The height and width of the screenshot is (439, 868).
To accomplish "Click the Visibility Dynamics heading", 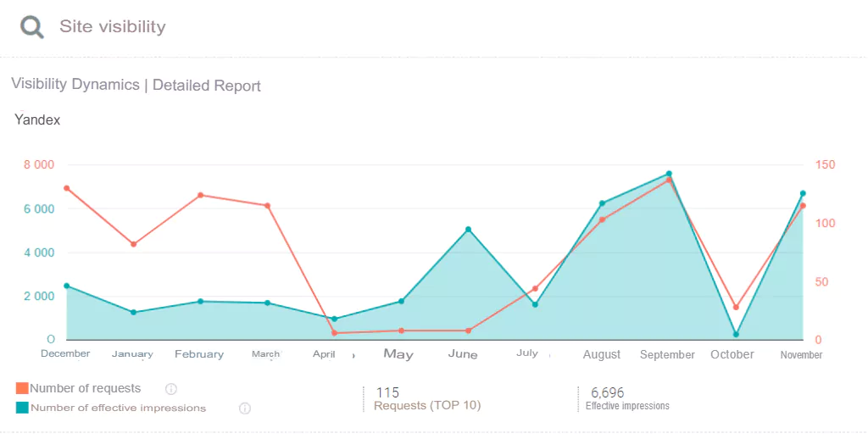I will pos(75,84).
